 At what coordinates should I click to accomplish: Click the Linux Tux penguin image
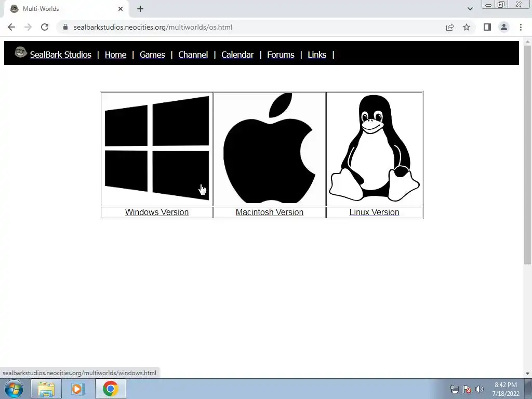pyautogui.click(x=374, y=148)
